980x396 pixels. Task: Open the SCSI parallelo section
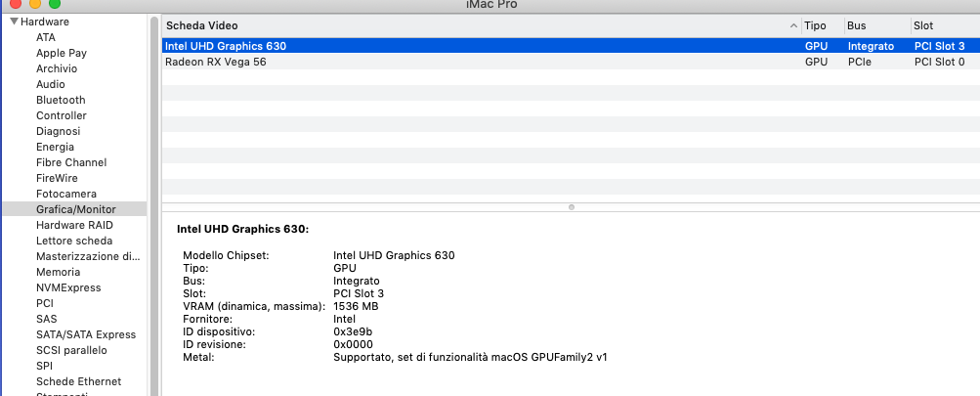71,350
